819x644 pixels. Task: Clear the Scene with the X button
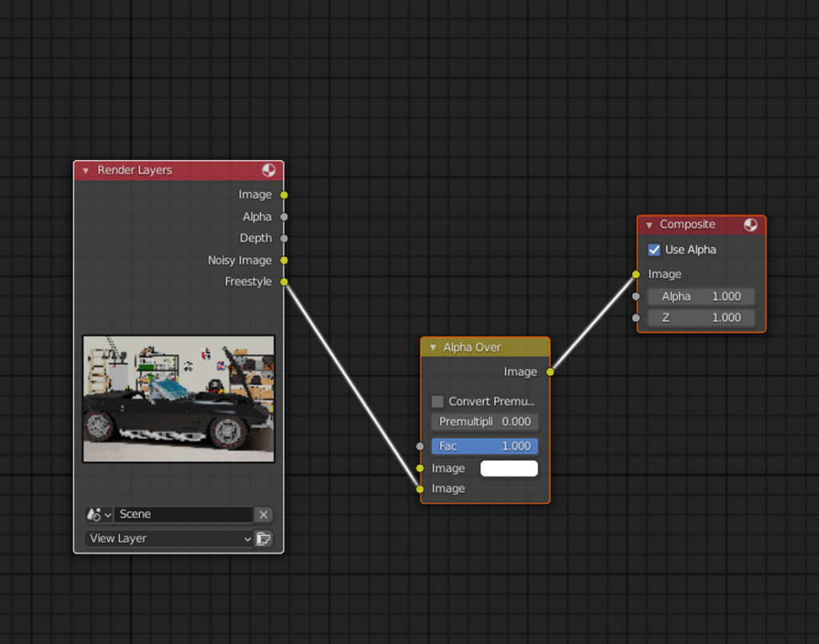[x=264, y=514]
